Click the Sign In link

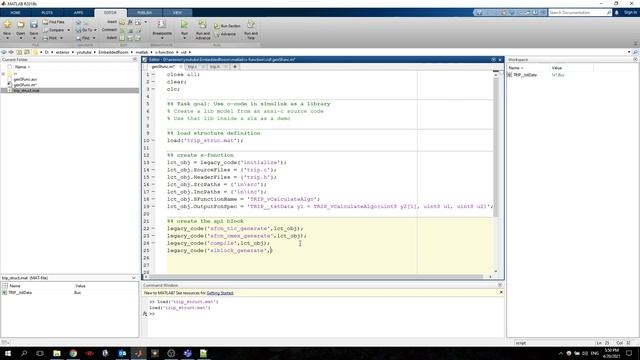630,13
